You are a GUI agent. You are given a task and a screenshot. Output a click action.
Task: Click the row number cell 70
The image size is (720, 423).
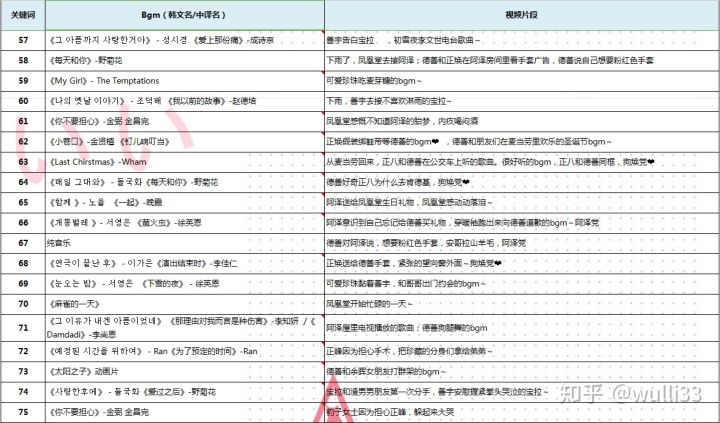click(23, 304)
